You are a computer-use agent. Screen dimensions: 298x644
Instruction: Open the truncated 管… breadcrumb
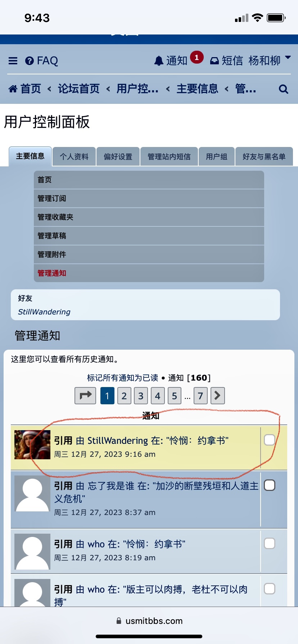(x=245, y=88)
